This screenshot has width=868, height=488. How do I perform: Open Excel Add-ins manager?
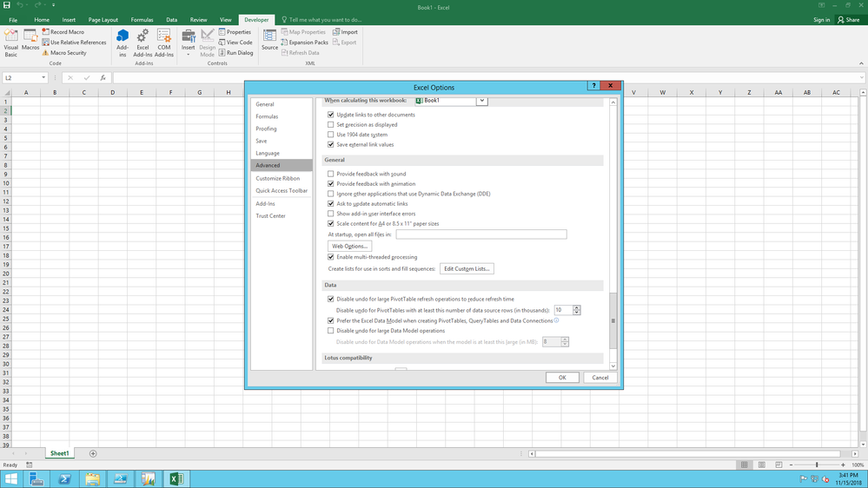142,43
